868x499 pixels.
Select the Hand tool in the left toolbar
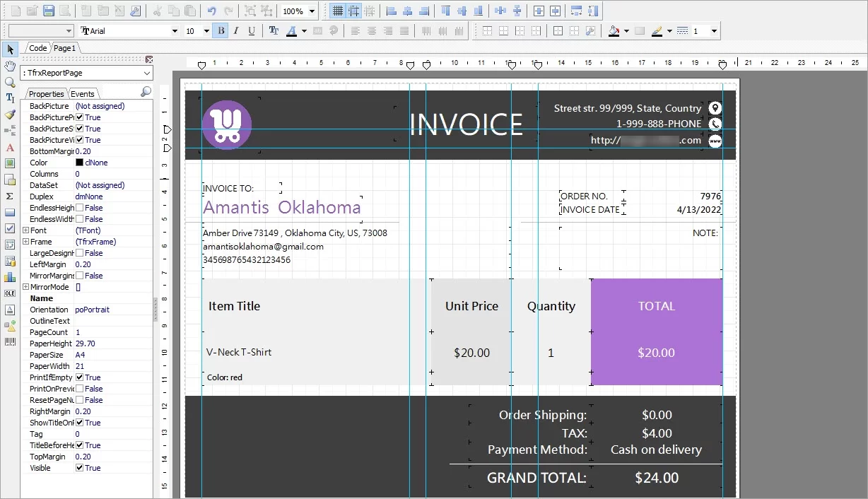(x=10, y=66)
